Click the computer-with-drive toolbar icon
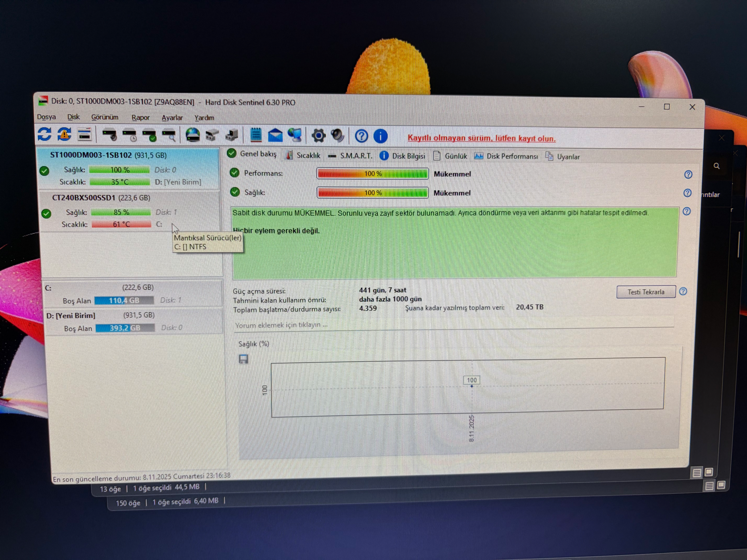 tap(232, 136)
